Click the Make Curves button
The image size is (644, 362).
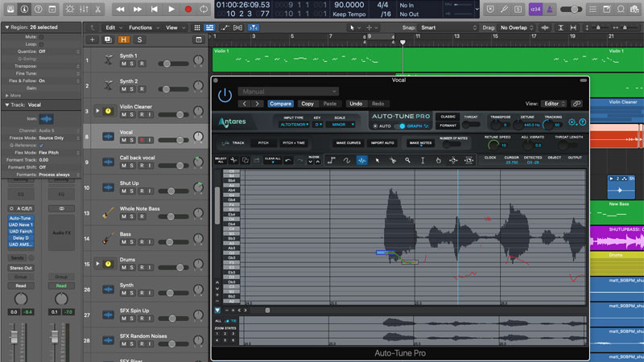click(348, 143)
